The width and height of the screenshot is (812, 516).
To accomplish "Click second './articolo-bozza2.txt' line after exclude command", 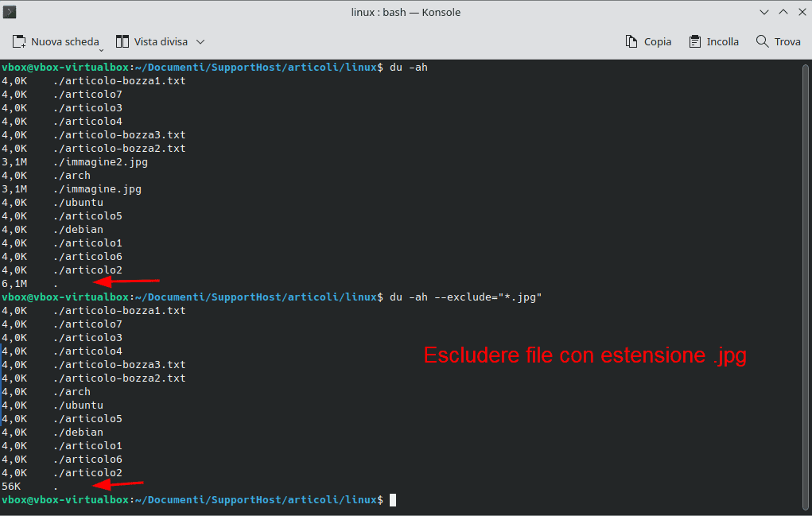I will click(119, 378).
